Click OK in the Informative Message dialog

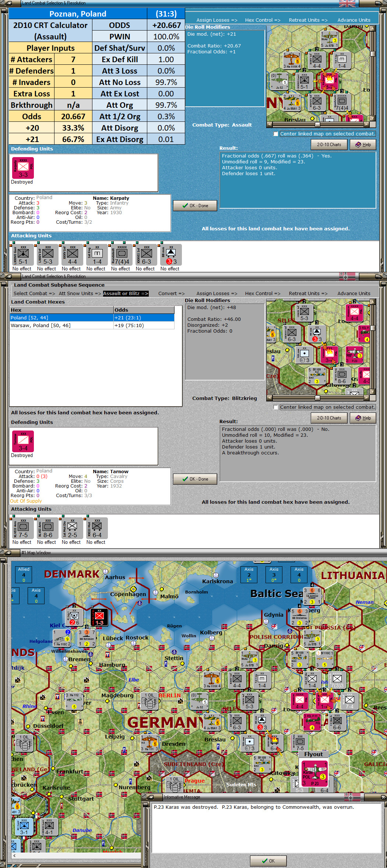point(268,861)
